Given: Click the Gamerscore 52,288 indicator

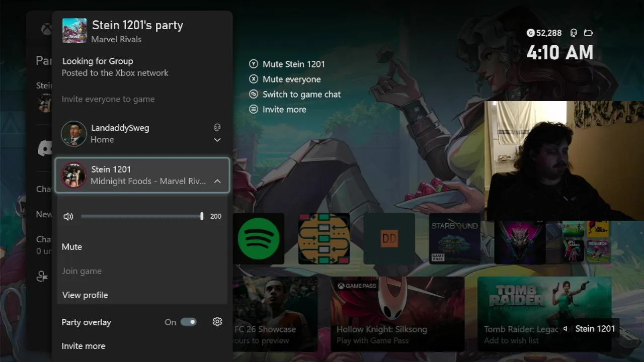Looking at the screenshot, I should click(x=544, y=33).
